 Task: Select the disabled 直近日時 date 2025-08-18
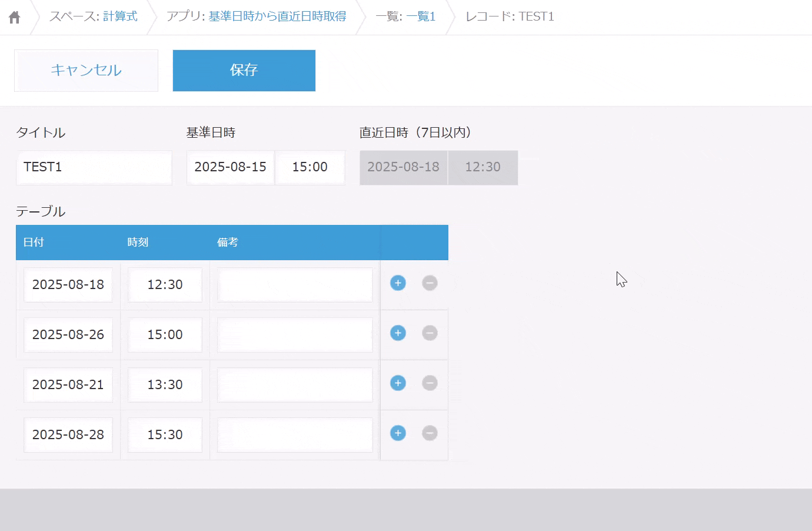[x=404, y=168]
